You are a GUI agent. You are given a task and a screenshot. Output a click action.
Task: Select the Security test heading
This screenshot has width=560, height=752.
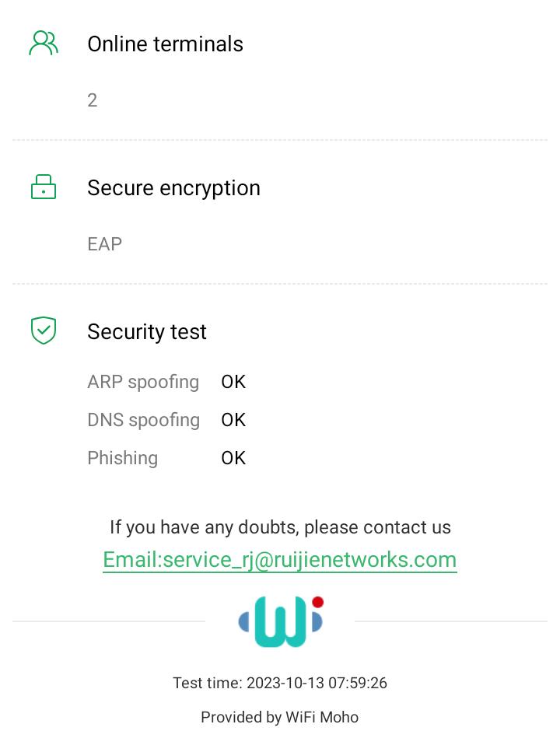pos(147,332)
